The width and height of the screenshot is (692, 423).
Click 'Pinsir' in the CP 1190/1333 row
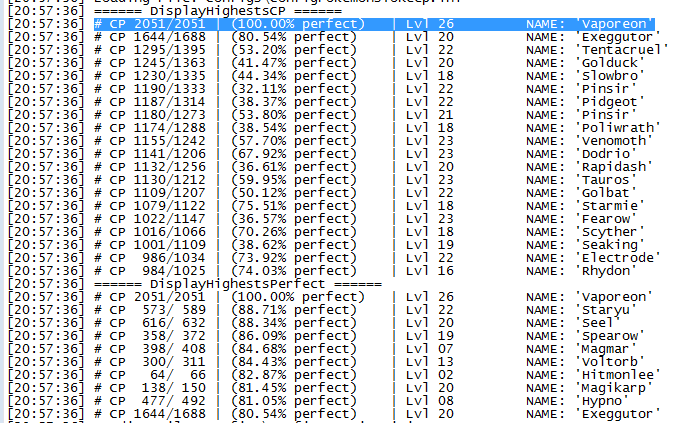point(606,89)
